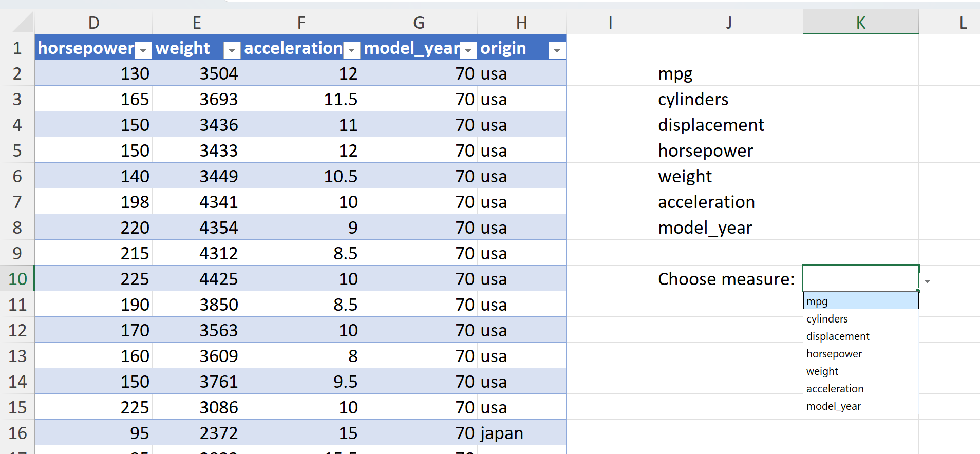Open the model_year column filter dropdown

(468, 50)
